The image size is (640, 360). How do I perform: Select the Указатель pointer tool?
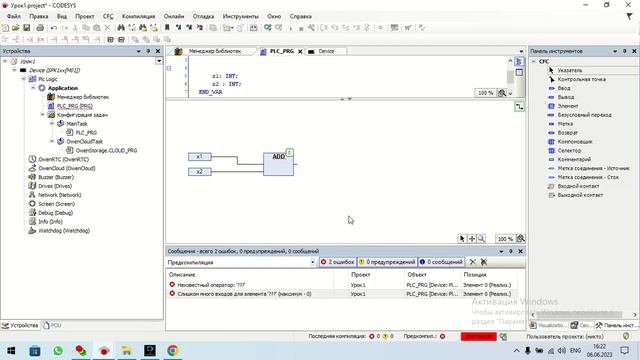(x=570, y=70)
